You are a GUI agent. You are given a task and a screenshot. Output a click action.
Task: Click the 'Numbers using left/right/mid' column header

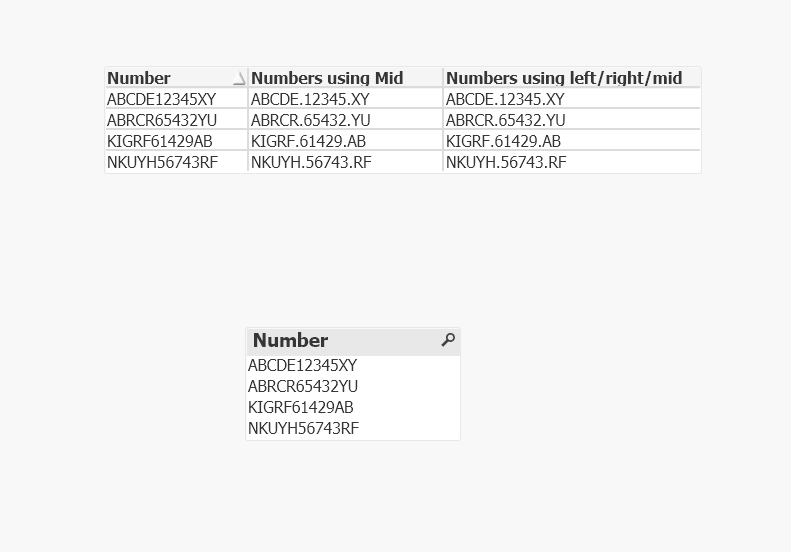click(564, 78)
